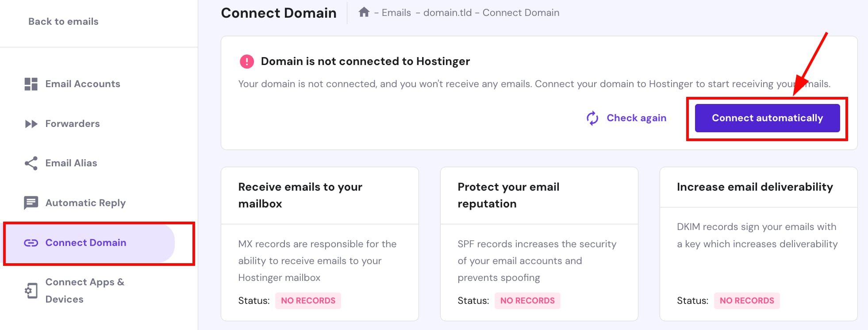Click the NO RECORDS badge for DKIM status

tap(746, 301)
